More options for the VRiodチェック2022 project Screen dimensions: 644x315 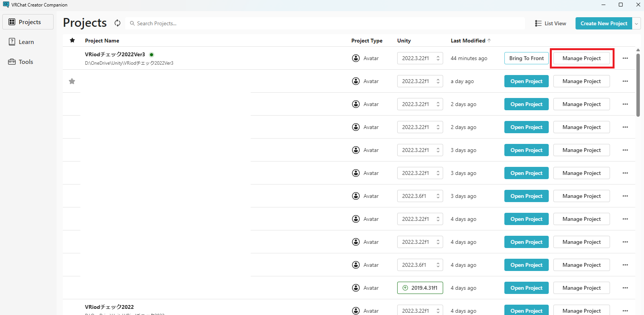[x=625, y=310]
